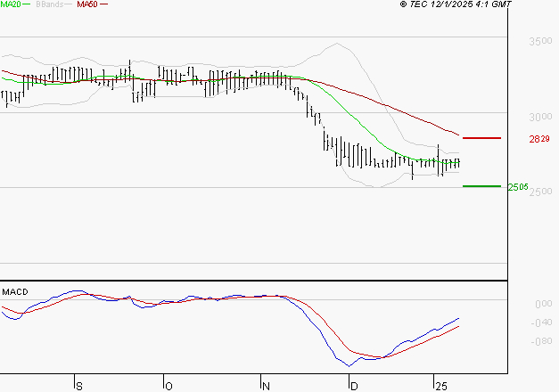Click the MACD panel title
559x392 pixels.
[14, 291]
